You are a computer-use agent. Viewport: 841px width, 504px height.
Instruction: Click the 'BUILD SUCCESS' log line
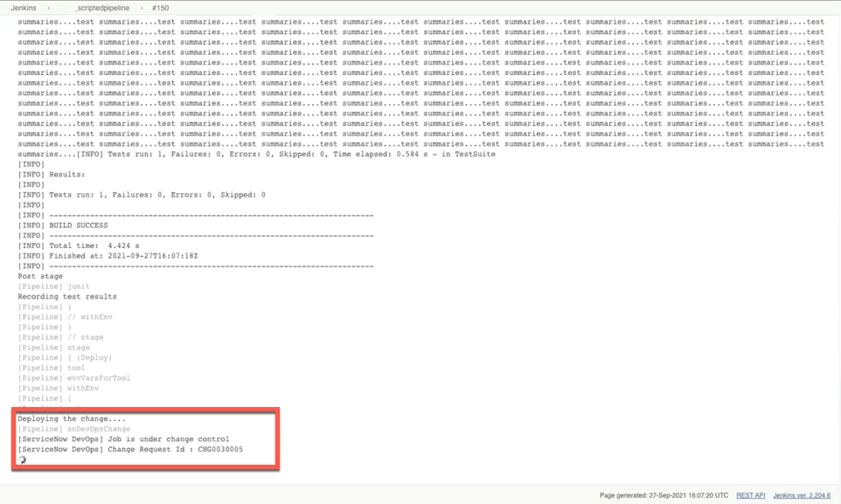(x=63, y=225)
